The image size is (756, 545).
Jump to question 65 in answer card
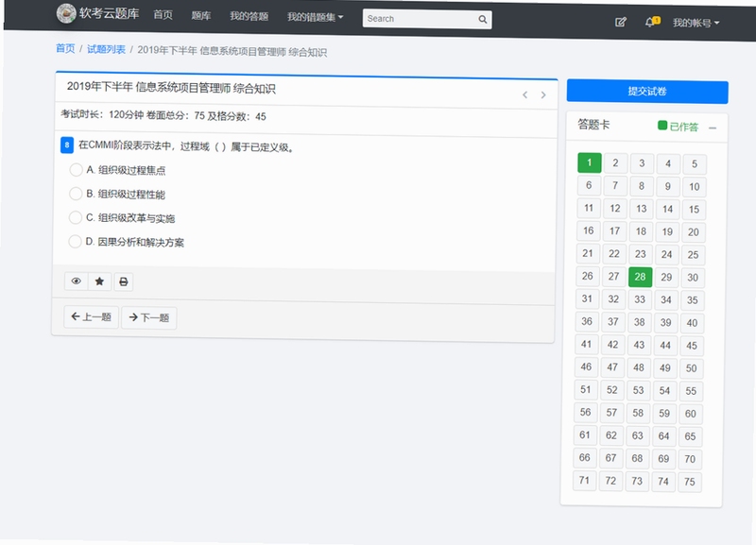click(691, 436)
